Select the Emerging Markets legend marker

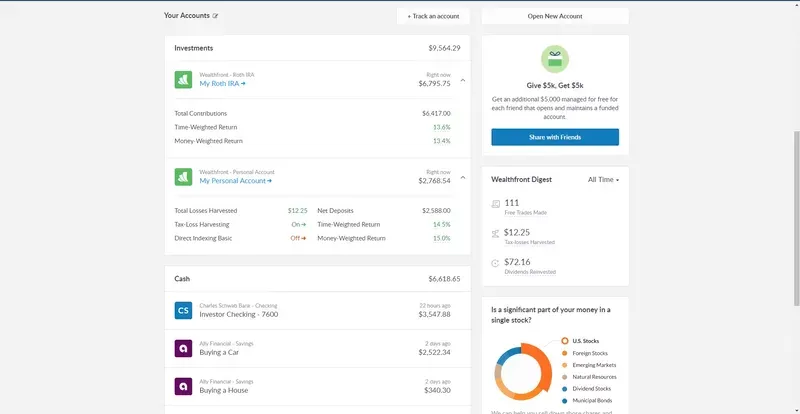[564, 365]
